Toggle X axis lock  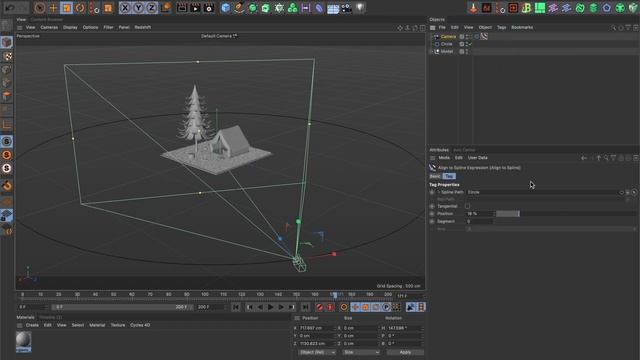click(125, 8)
